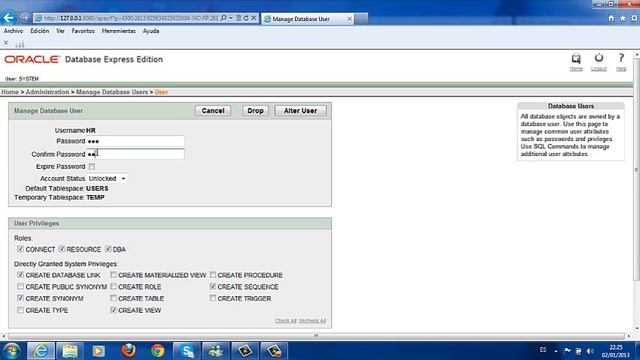Enable CREATE PROCEDURE privilege
The image size is (640, 360).
pos(213,275)
